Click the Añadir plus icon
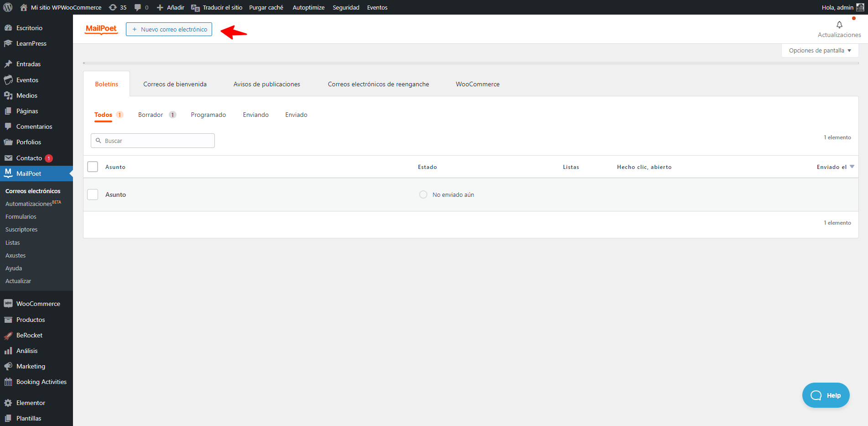 pyautogui.click(x=160, y=7)
